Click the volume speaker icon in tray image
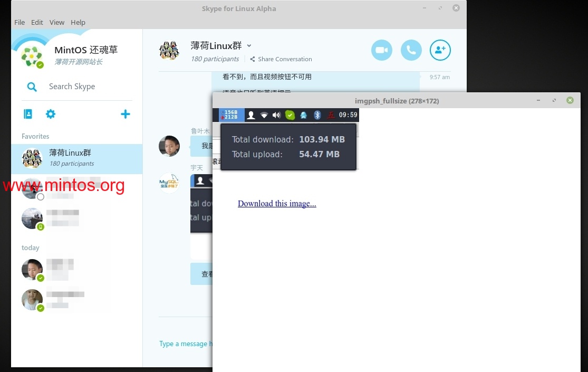This screenshot has width=588, height=372. [x=276, y=115]
